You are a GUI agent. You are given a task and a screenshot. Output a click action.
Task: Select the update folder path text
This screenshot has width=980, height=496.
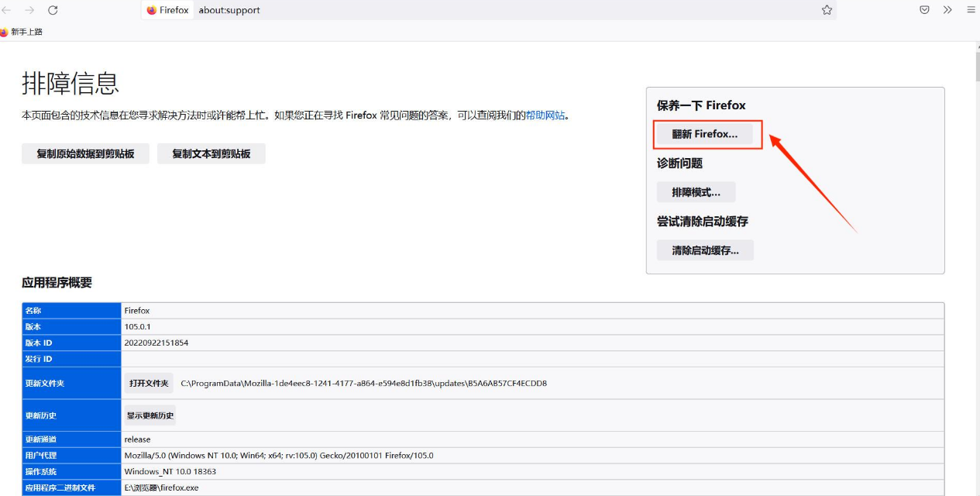[x=364, y=383]
